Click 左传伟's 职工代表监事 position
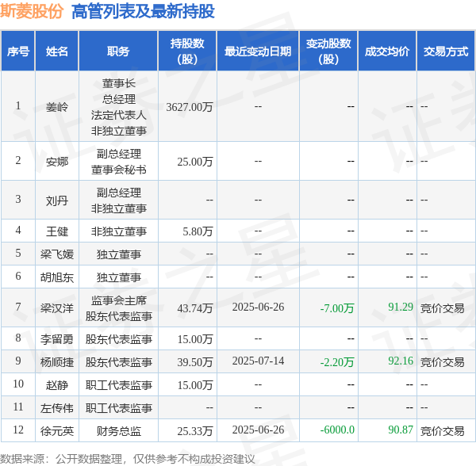This screenshot has width=476, height=466. click(x=119, y=408)
